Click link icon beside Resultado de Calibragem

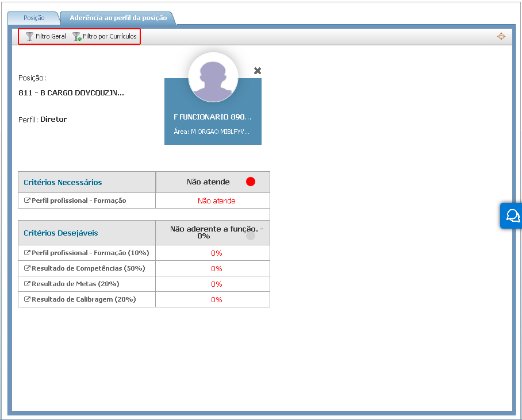coord(27,299)
